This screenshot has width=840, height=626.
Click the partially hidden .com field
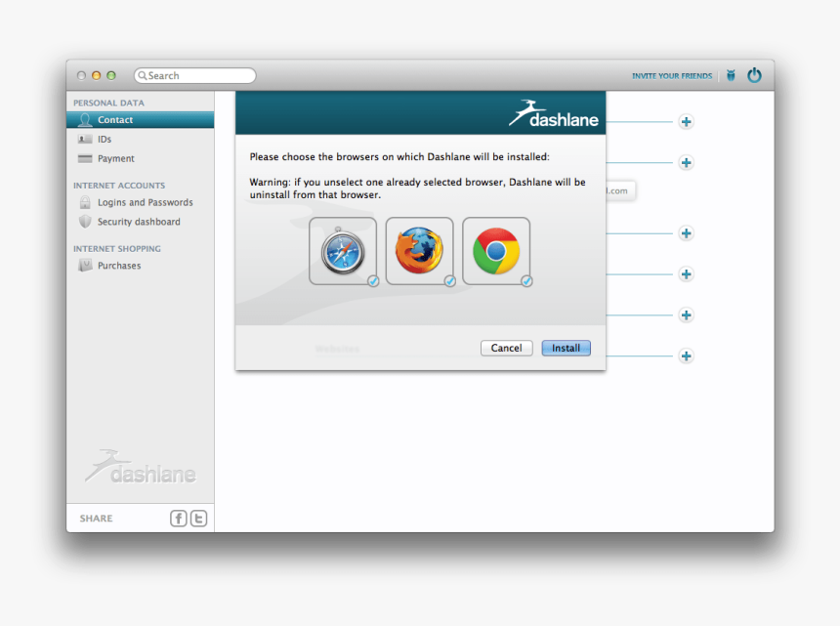[x=621, y=190]
